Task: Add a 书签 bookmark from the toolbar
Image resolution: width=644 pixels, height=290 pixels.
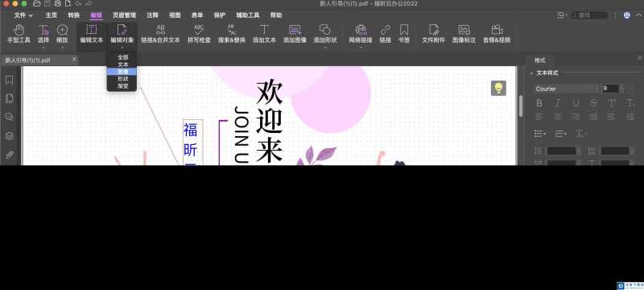Action: 404,34
